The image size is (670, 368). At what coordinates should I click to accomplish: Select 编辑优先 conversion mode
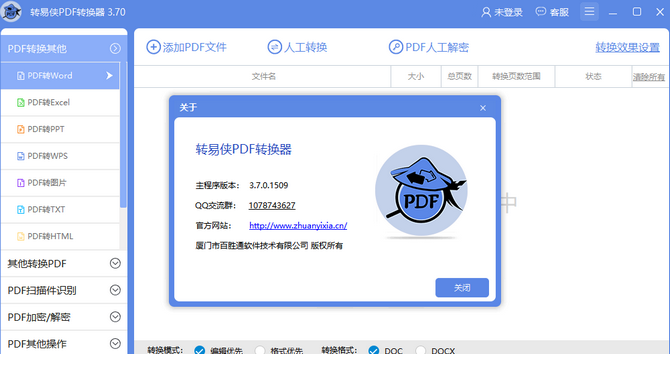pyautogui.click(x=200, y=350)
